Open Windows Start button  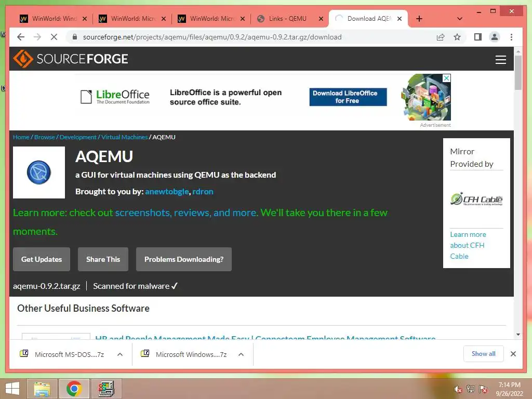[x=12, y=389]
